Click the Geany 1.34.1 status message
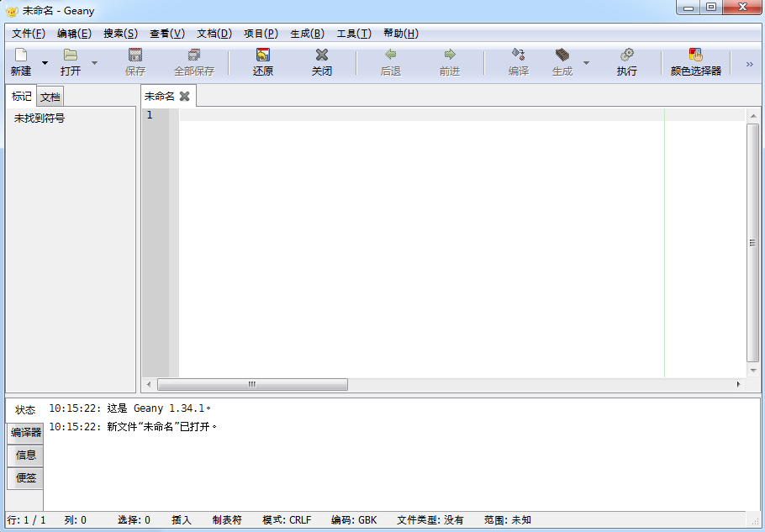This screenshot has height=532, width=765. click(x=130, y=408)
